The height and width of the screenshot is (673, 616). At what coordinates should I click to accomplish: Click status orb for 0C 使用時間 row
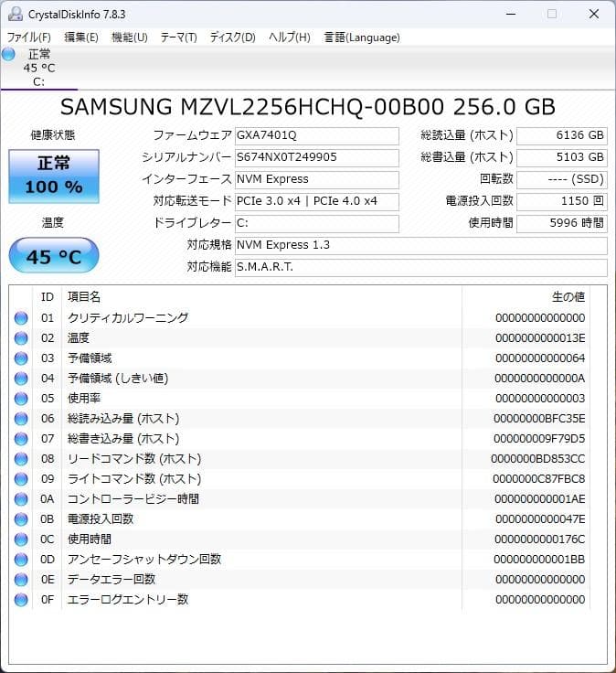[x=21, y=539]
